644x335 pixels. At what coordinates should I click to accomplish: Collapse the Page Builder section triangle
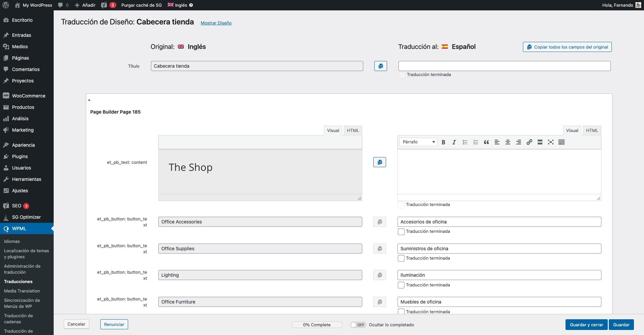(89, 100)
